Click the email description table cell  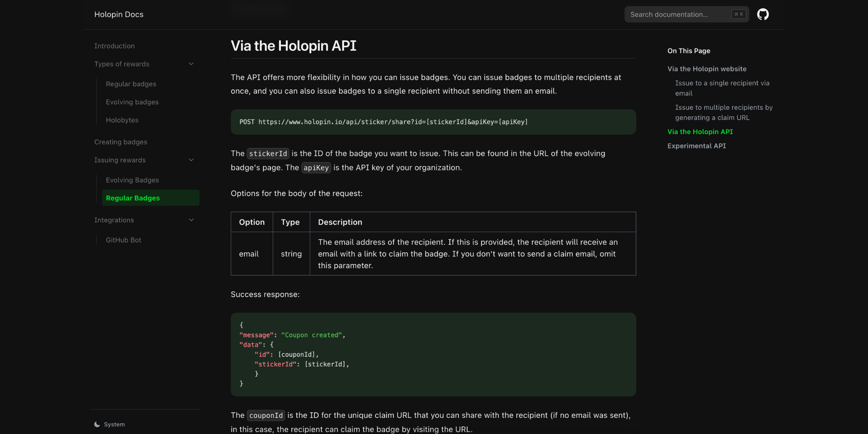(x=473, y=254)
